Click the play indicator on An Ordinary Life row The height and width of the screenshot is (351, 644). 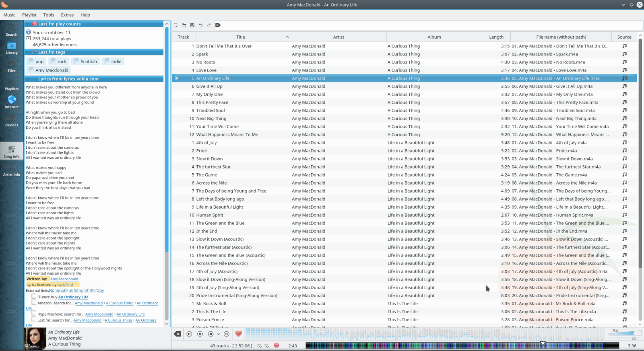177,78
